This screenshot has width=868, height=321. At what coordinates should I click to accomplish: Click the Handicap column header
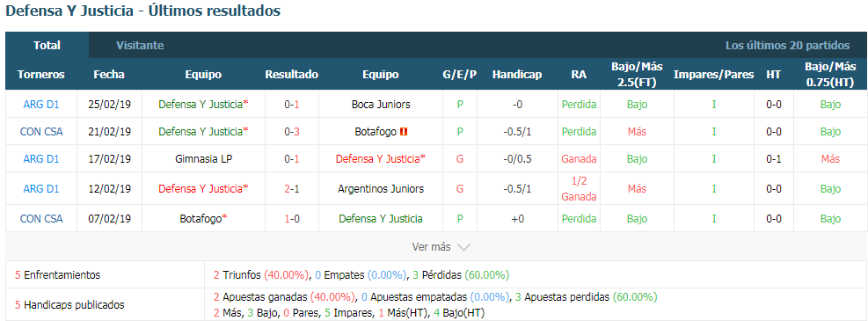pyautogui.click(x=517, y=74)
